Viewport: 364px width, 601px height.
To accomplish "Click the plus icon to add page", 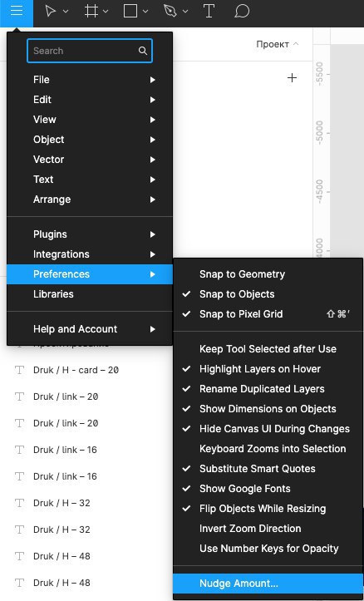I will click(292, 78).
